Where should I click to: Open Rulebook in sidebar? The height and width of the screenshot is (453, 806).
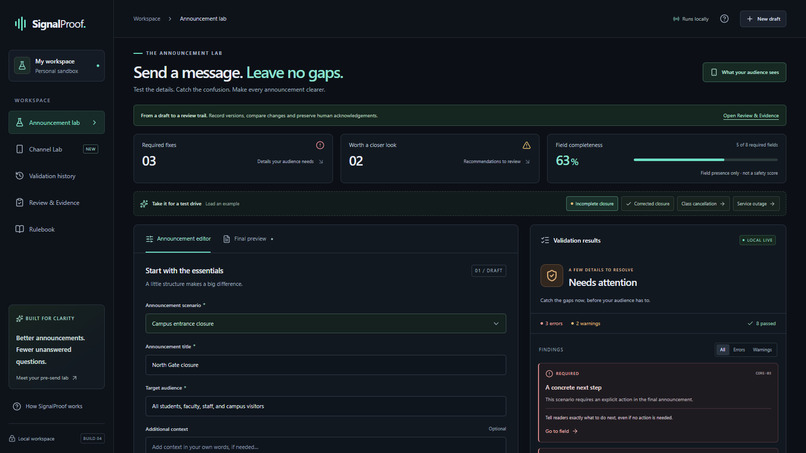(x=57, y=229)
